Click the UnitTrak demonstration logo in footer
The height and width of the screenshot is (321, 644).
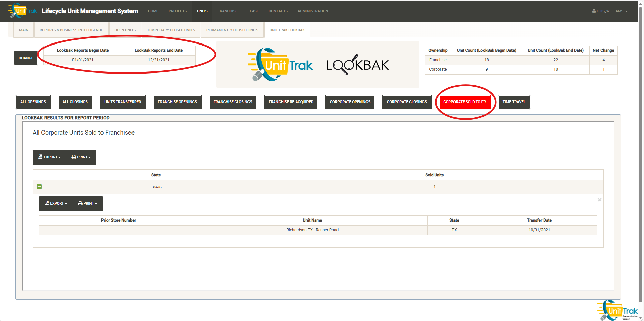[x=618, y=310]
